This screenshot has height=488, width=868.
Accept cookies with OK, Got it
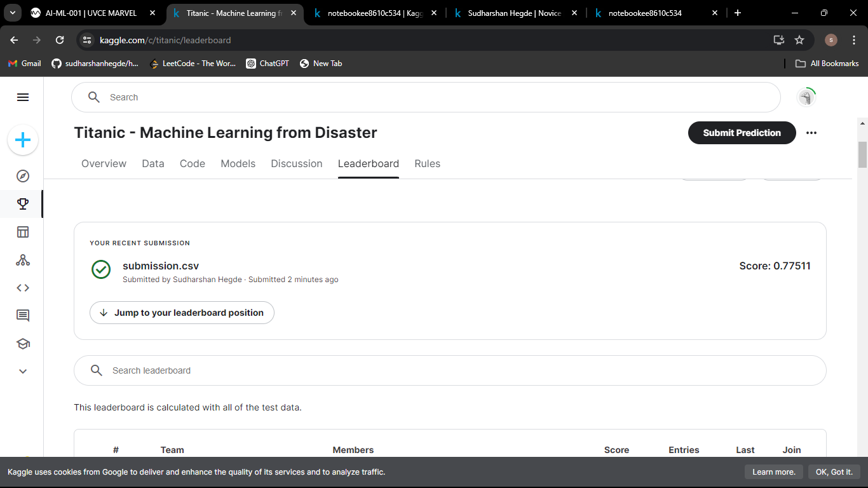pyautogui.click(x=834, y=472)
